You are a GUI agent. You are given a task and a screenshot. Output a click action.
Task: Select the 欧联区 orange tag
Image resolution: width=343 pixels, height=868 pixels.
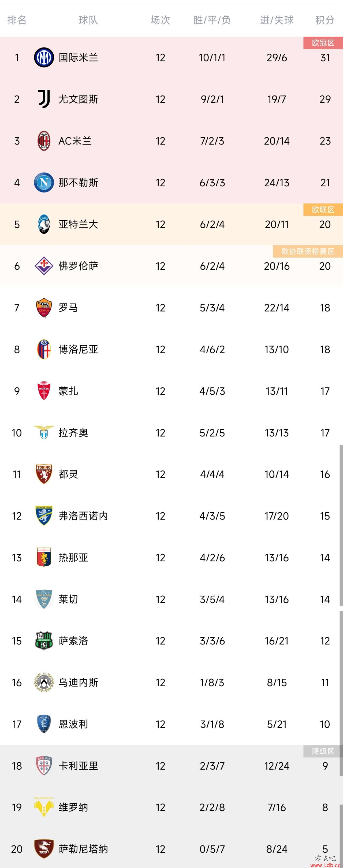click(323, 210)
